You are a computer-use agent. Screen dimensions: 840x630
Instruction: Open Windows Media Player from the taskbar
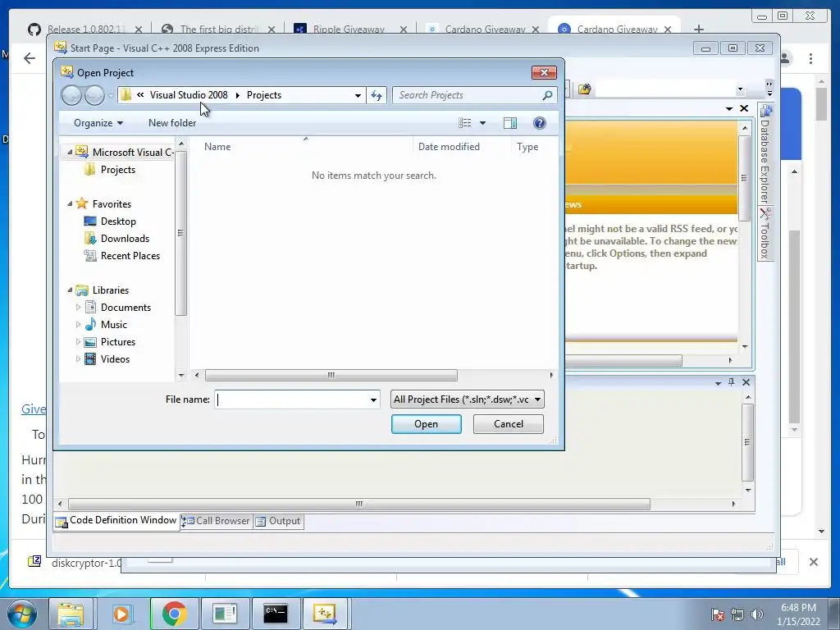121,614
